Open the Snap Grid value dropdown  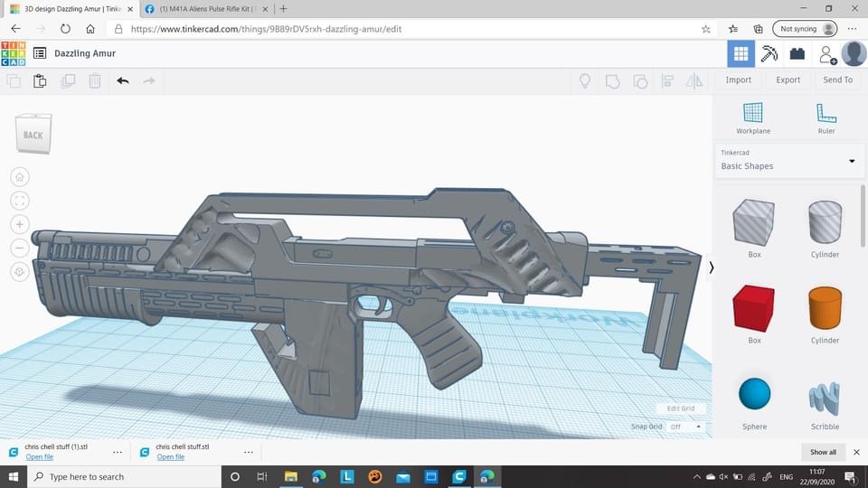coord(685,427)
